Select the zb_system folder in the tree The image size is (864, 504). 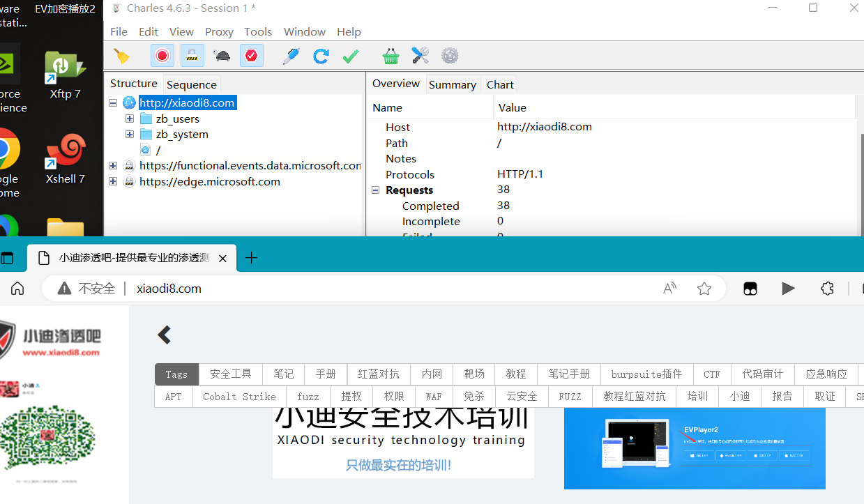(x=182, y=134)
